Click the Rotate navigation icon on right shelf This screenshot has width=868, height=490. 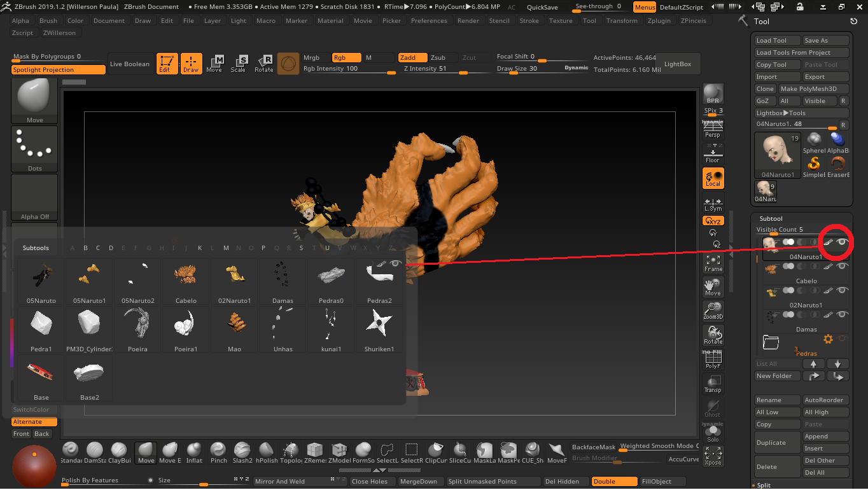(x=713, y=335)
